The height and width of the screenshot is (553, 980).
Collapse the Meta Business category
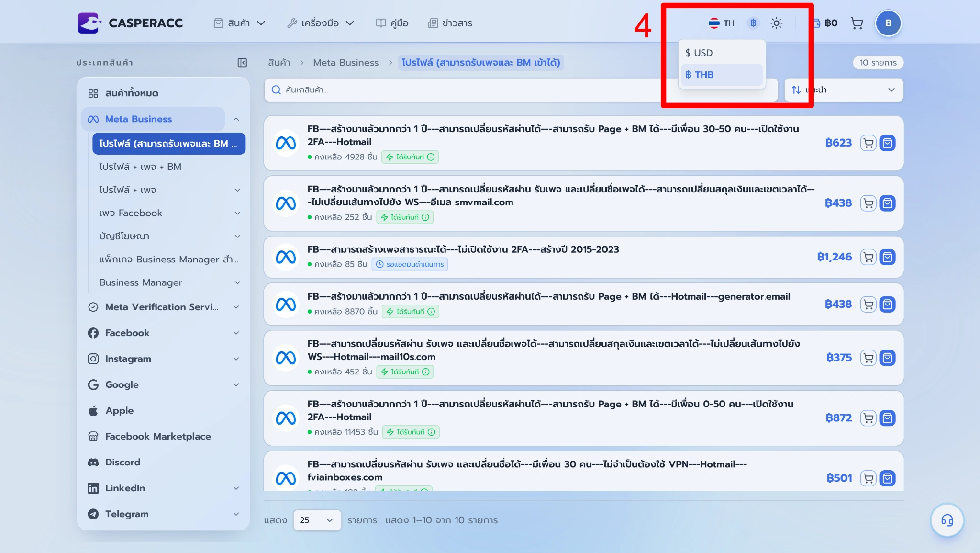[x=236, y=119]
